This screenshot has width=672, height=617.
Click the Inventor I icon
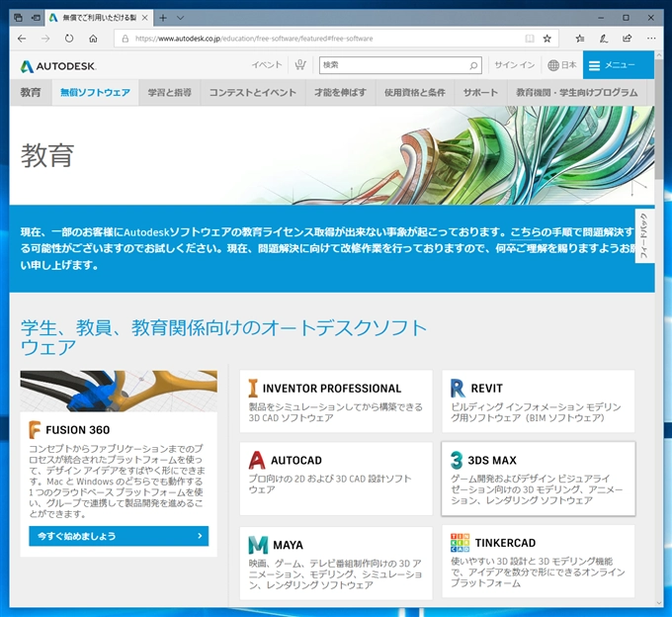click(x=253, y=388)
